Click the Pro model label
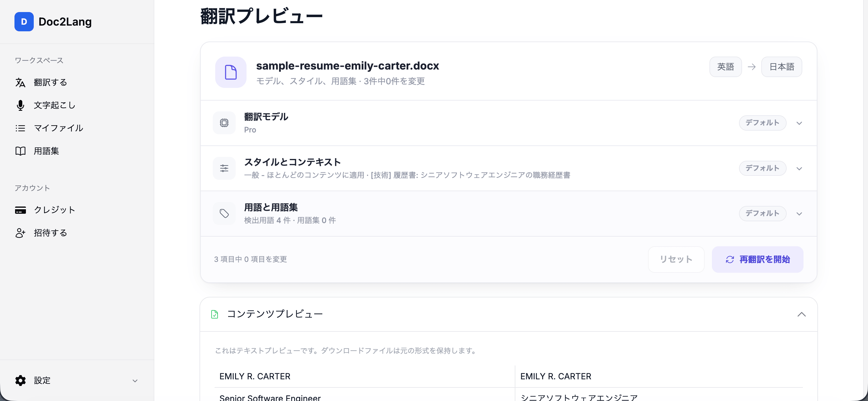This screenshot has height=401, width=868. [250, 130]
